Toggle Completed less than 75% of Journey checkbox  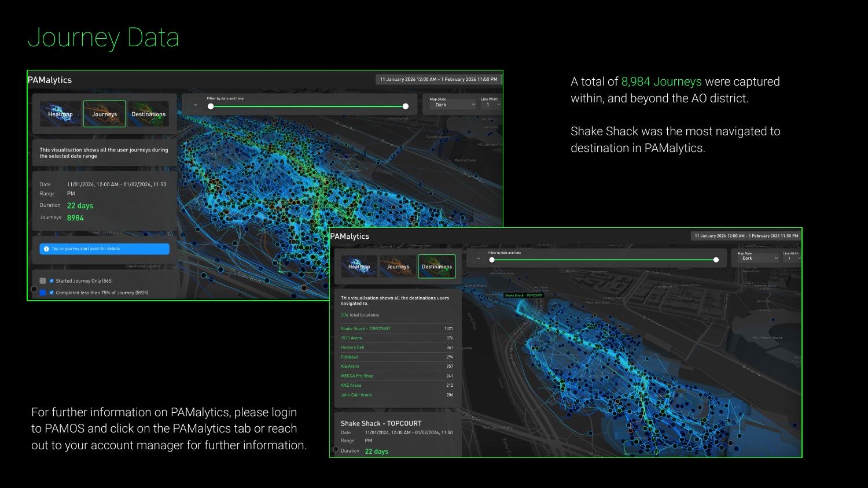[x=52, y=293]
